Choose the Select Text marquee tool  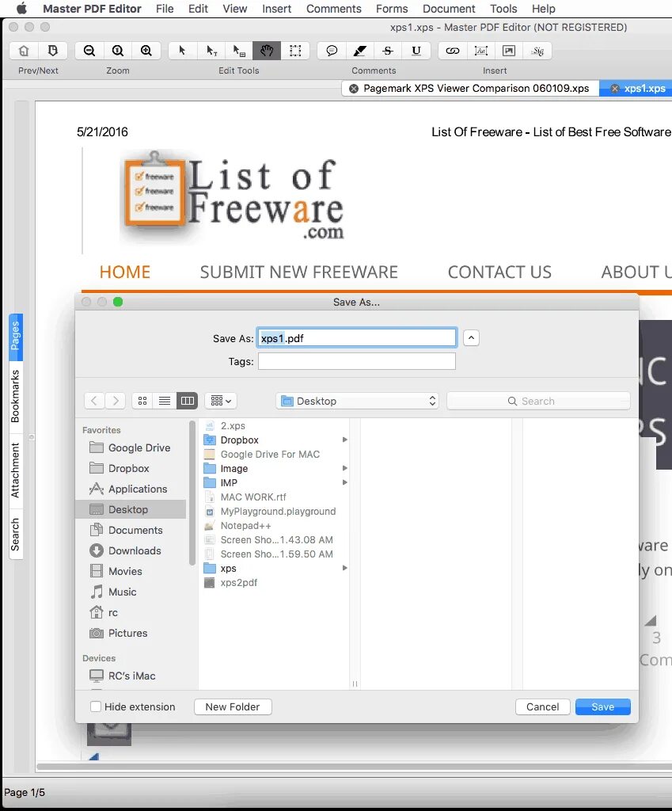295,51
